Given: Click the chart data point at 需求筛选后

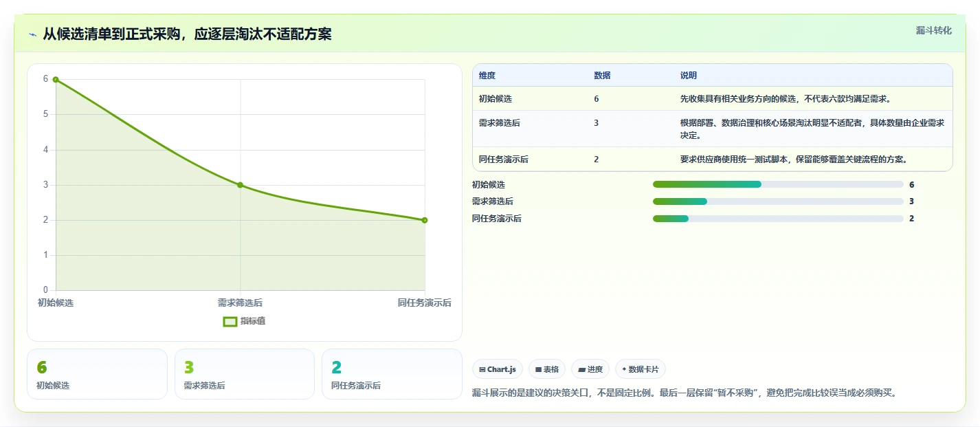Looking at the screenshot, I should (x=240, y=185).
